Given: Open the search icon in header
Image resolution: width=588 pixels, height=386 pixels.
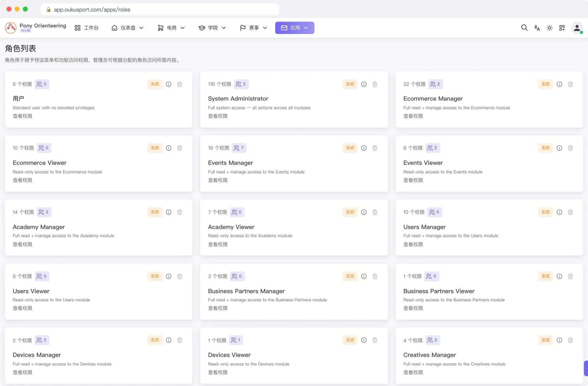Looking at the screenshot, I should pyautogui.click(x=524, y=28).
